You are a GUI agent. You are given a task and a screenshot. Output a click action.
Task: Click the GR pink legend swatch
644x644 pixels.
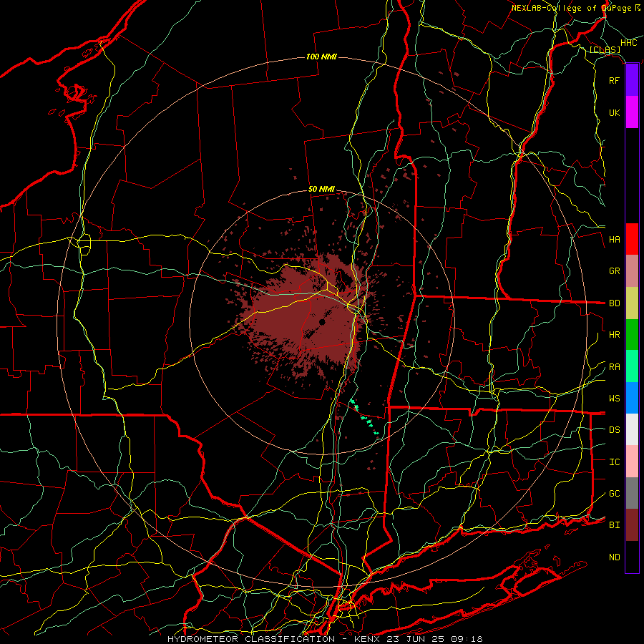click(x=632, y=271)
